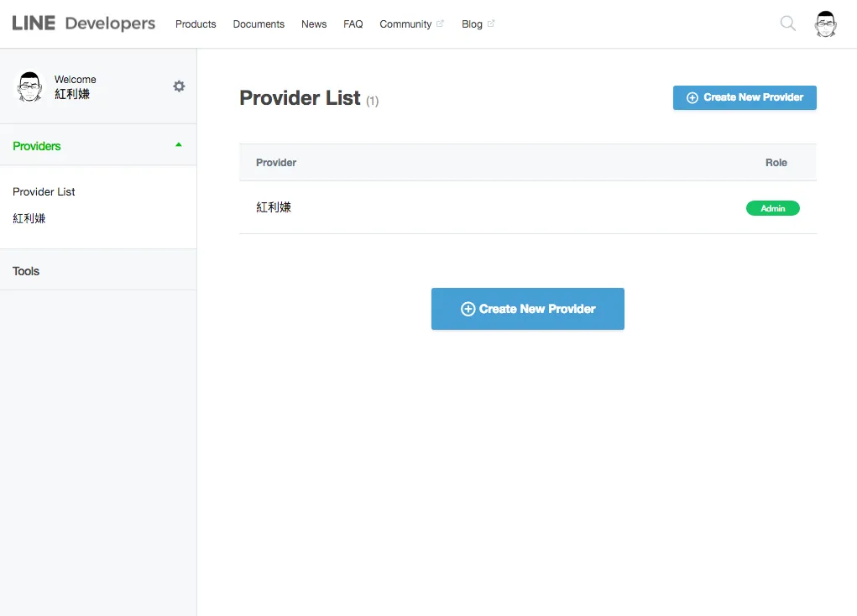Select 紅利嫌 provider in sidebar

coord(29,218)
